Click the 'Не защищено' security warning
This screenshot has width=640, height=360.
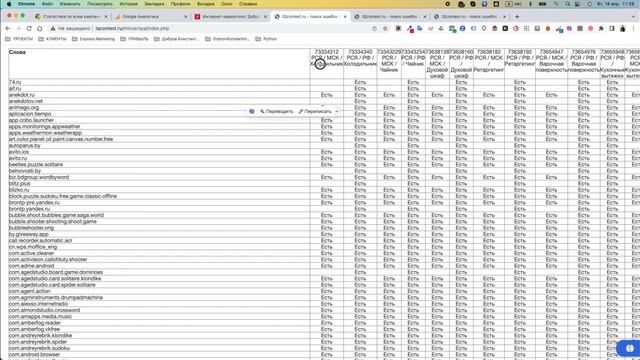pyautogui.click(x=70, y=29)
